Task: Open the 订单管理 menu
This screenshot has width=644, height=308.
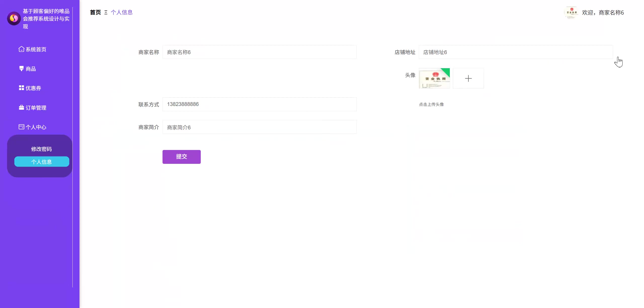Action: pos(36,108)
